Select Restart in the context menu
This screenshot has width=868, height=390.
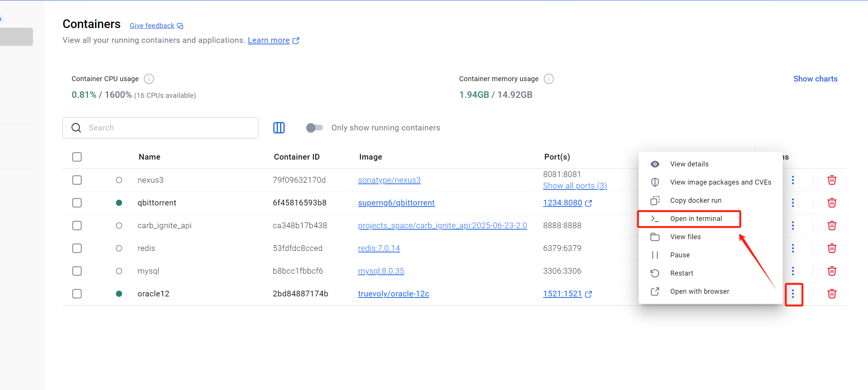coord(681,273)
